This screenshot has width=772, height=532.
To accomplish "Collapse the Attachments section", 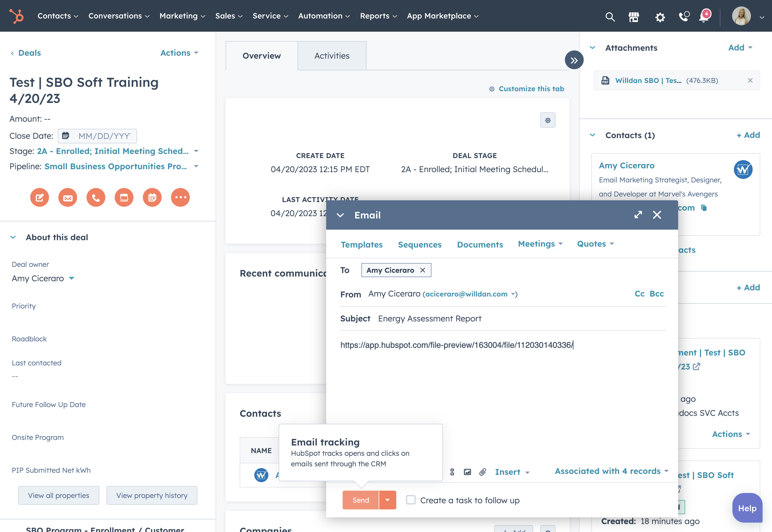I will coord(592,48).
